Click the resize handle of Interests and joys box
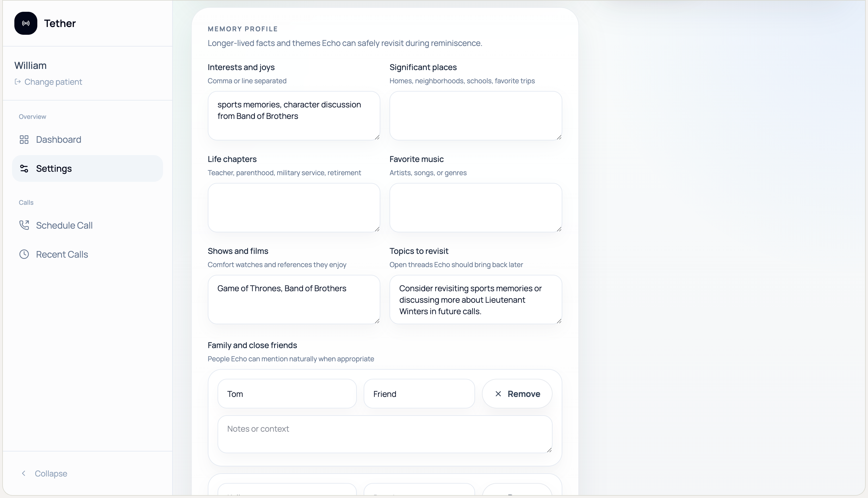This screenshot has width=868, height=498. click(377, 137)
